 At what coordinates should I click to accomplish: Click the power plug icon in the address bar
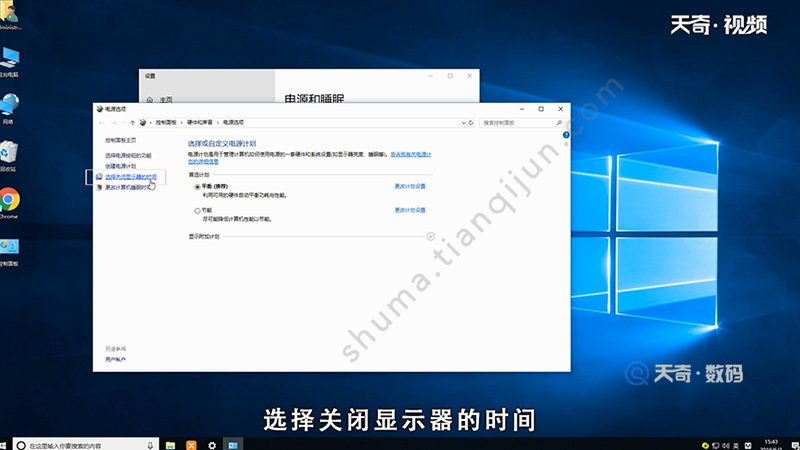coord(143,122)
